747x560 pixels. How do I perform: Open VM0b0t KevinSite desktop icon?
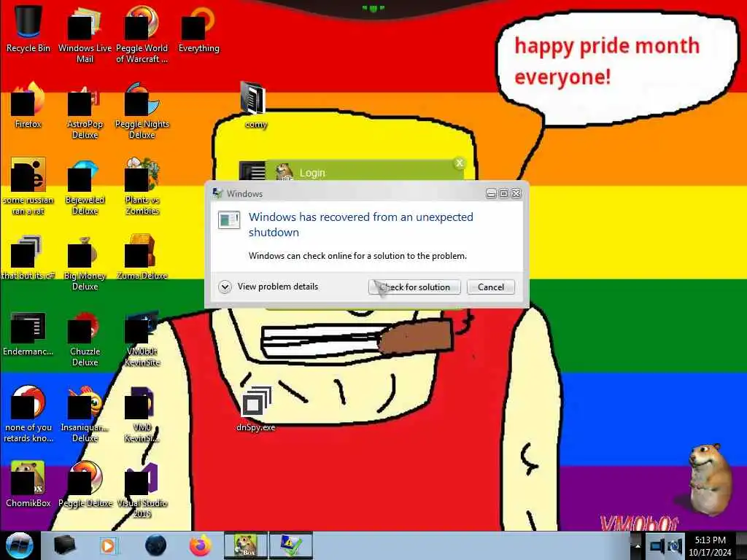[x=142, y=338]
